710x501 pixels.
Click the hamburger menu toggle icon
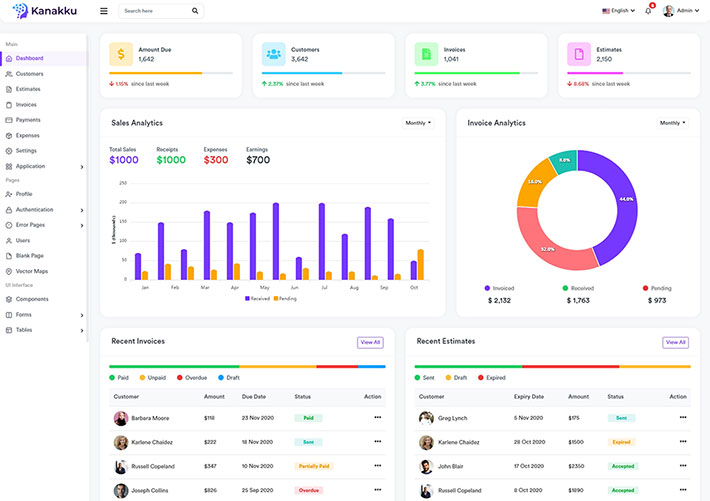click(x=104, y=11)
